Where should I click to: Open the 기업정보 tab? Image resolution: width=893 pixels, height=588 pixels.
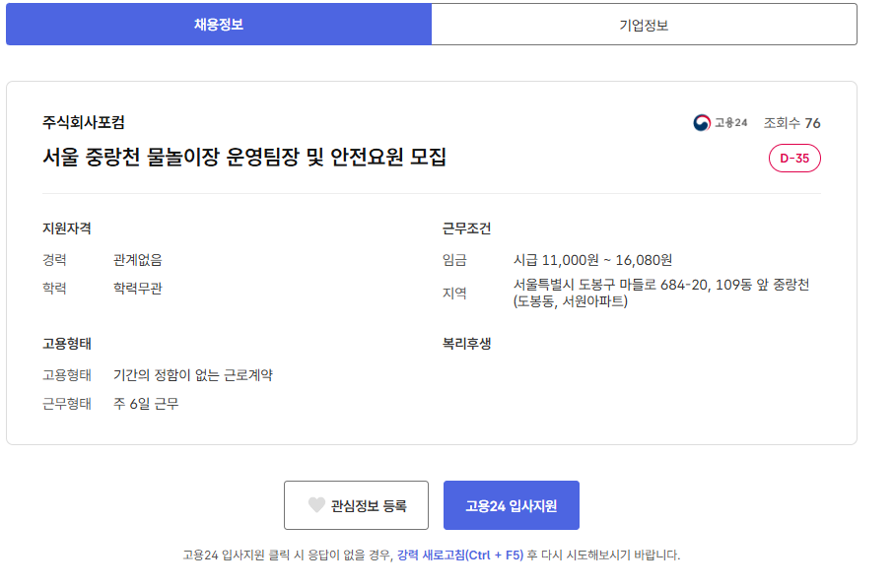point(644,25)
